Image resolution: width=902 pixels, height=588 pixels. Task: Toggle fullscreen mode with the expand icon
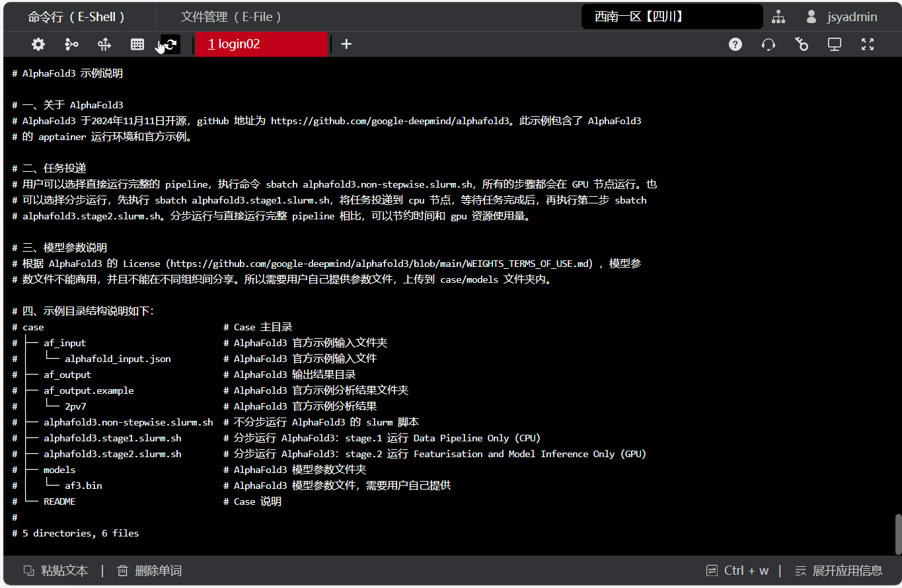coord(868,44)
